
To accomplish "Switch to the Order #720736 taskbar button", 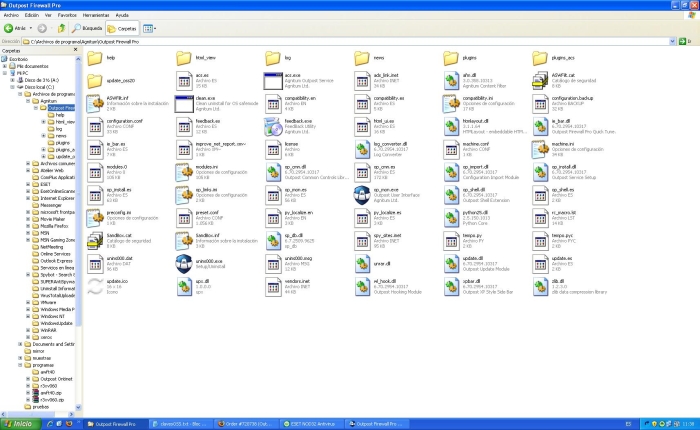I will coord(246,424).
